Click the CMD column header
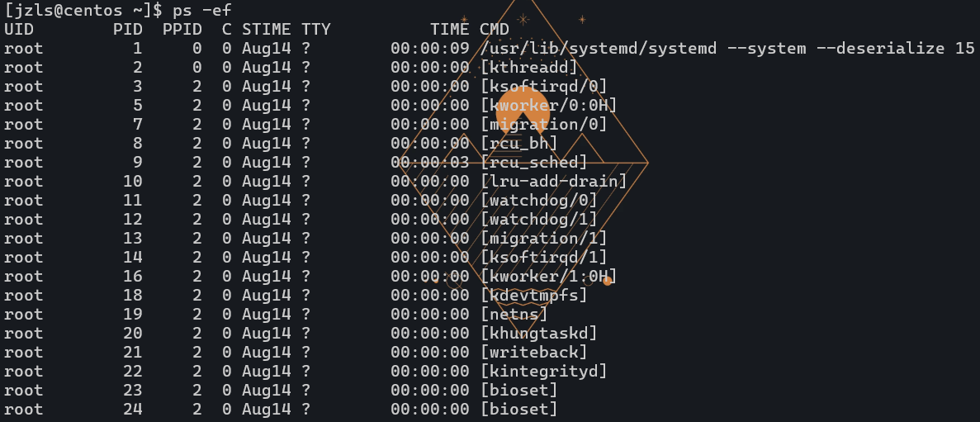Viewport: 980px width, 422px height. [495, 30]
